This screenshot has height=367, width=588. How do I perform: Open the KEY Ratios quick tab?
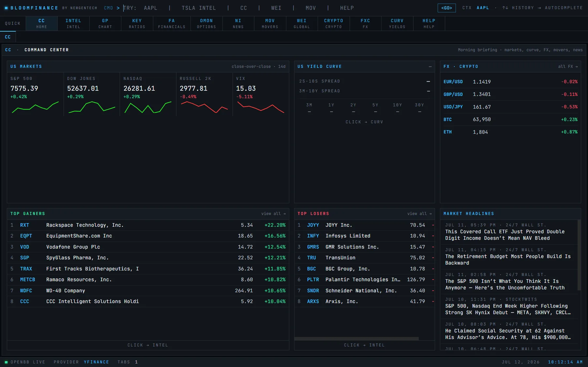[137, 23]
